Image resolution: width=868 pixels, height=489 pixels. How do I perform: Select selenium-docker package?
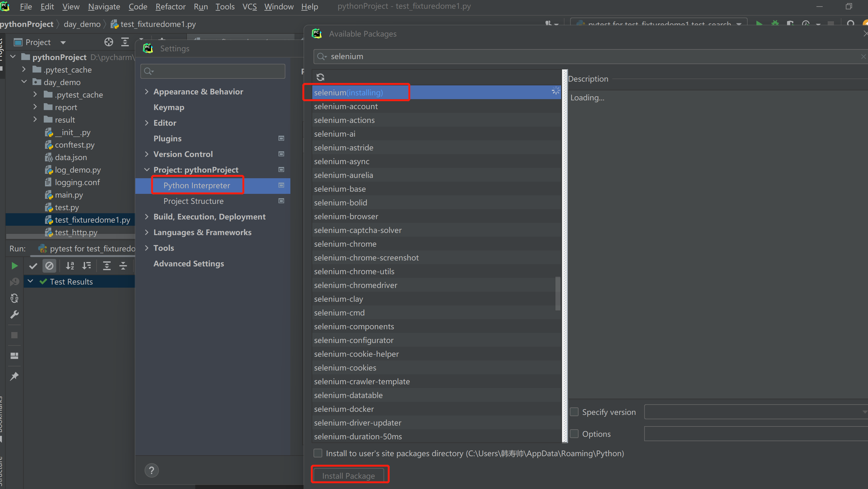click(x=436, y=409)
